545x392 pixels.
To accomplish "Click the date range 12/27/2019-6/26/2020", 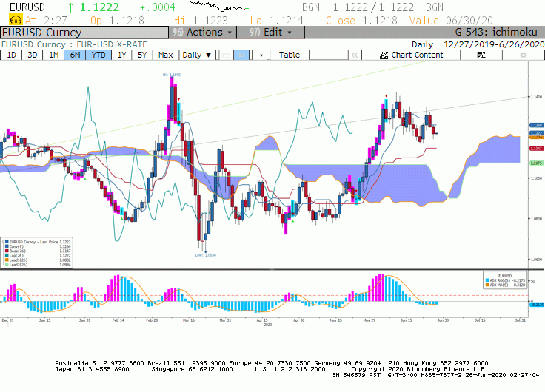I will (494, 44).
